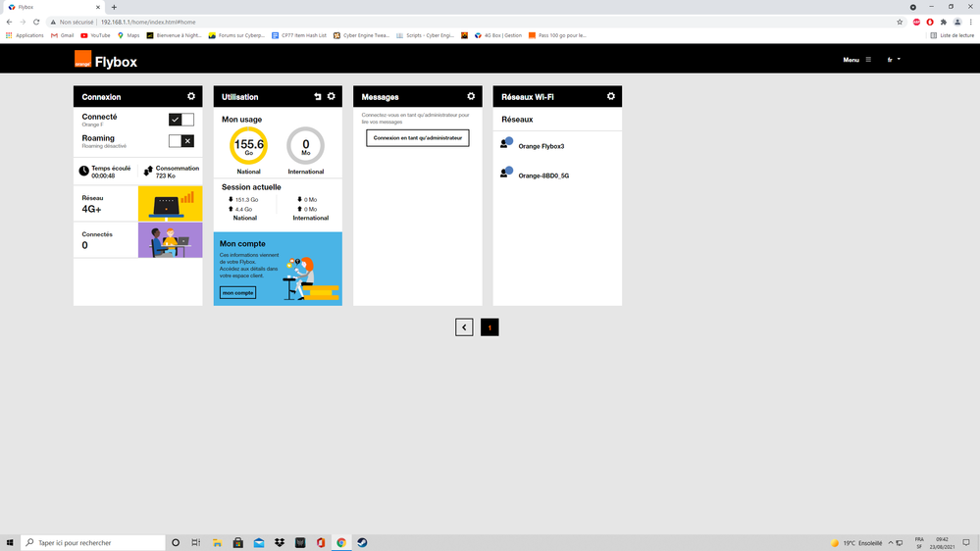Image resolution: width=980 pixels, height=551 pixels.
Task: Open Liste de lecture reading list
Action: (x=952, y=35)
